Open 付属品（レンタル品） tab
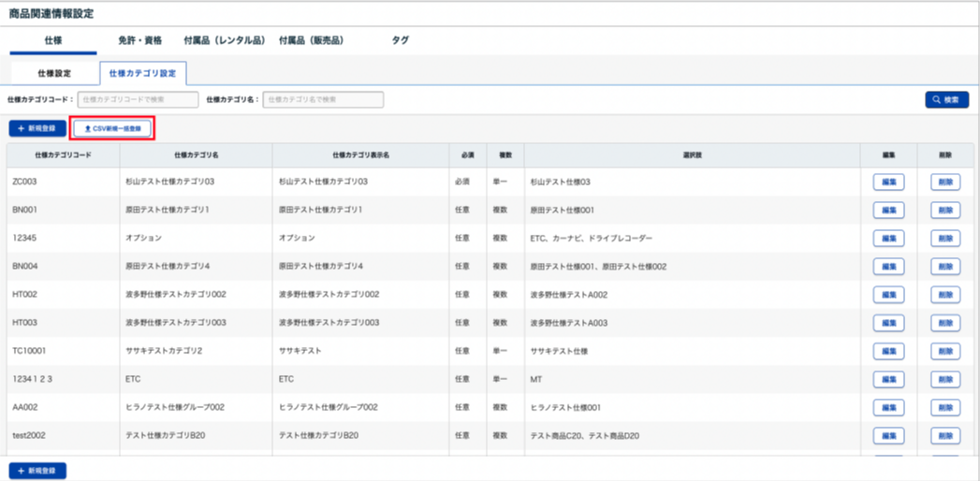 coord(225,40)
